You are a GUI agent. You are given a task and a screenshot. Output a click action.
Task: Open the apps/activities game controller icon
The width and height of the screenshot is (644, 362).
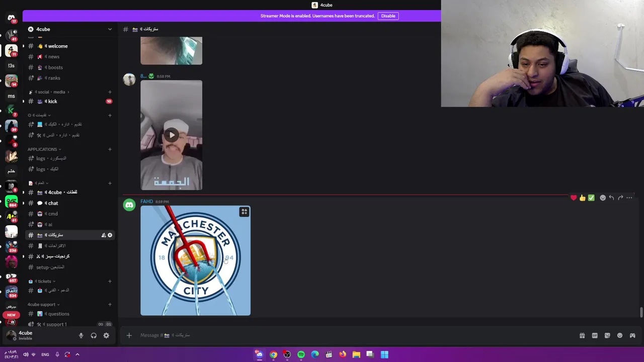click(632, 335)
